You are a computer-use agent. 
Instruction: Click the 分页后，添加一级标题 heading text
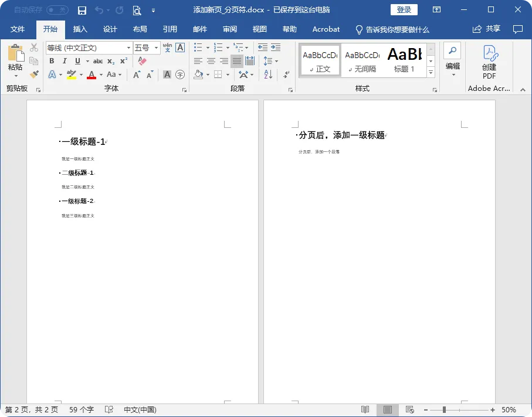click(x=341, y=135)
